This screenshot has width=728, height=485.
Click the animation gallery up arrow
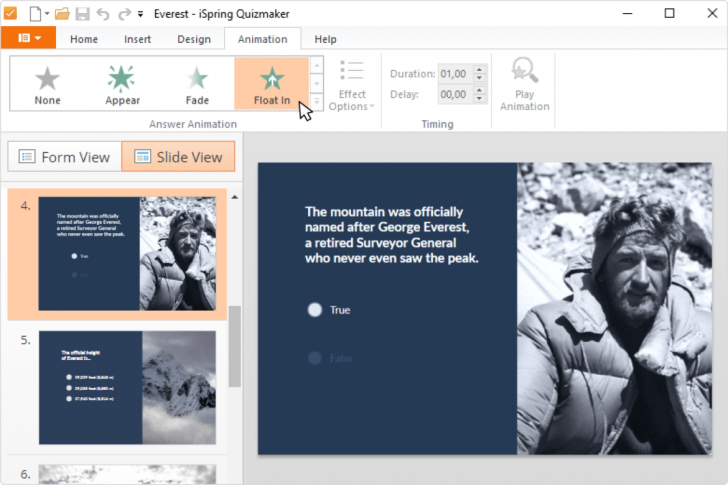coord(317,66)
